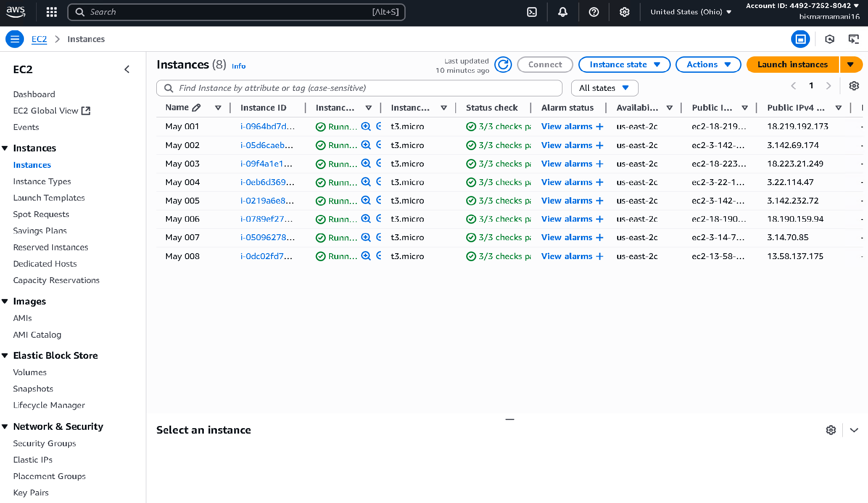Screen dimensions: 868x503
Task: Click search magnifier in top bar
Action: 80,12
